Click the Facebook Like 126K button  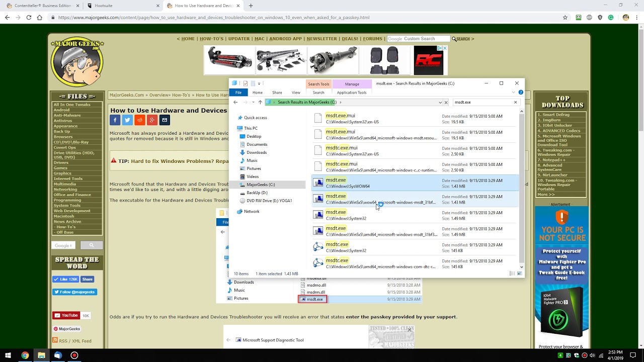coord(66,279)
